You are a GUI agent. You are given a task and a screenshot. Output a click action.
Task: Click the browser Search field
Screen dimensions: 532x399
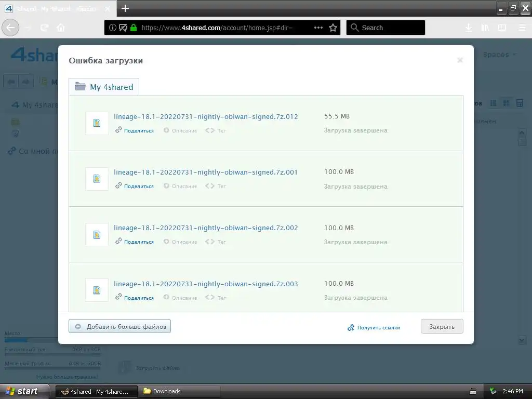coord(386,28)
